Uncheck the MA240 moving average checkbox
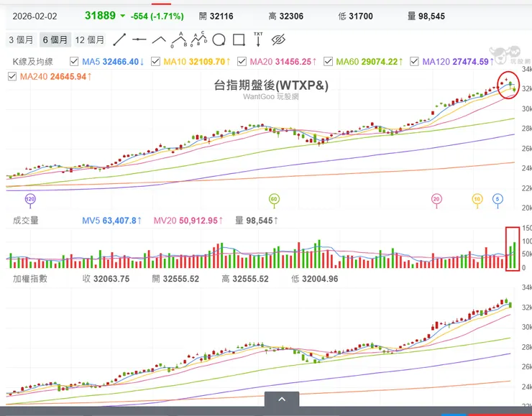The width and height of the screenshot is (532, 416). tap(12, 76)
